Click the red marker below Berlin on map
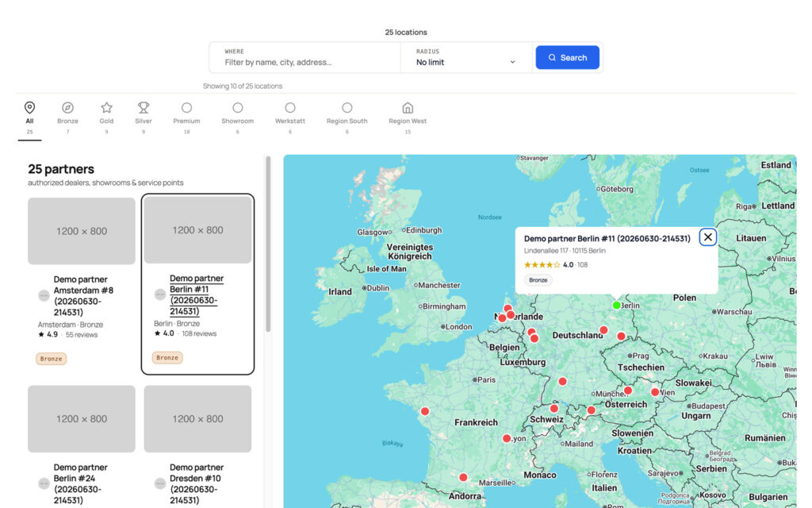 [621, 337]
